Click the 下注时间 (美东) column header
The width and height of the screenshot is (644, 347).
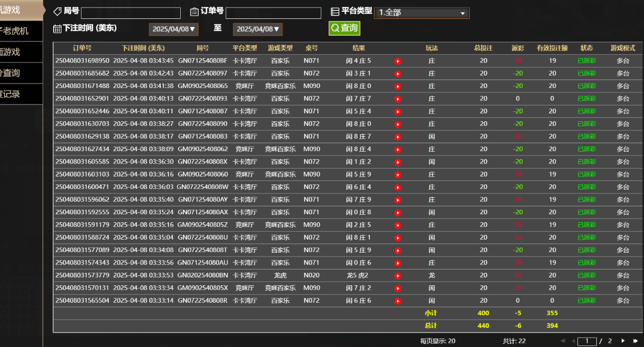[x=143, y=48]
